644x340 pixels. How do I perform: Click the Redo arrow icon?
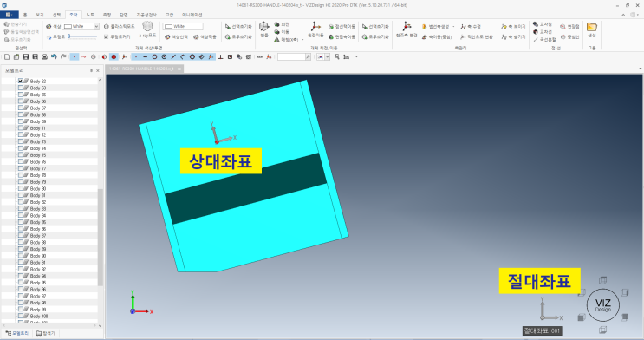[63, 56]
